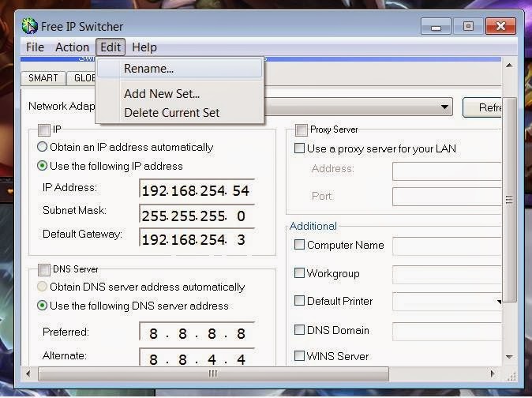Screen dimensions: 532x398
Task: Maximize the Free IP Switcher window
Action: click(x=468, y=26)
